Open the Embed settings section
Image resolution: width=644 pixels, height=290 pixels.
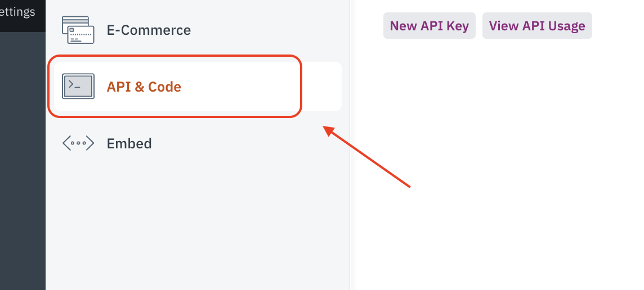tap(129, 143)
